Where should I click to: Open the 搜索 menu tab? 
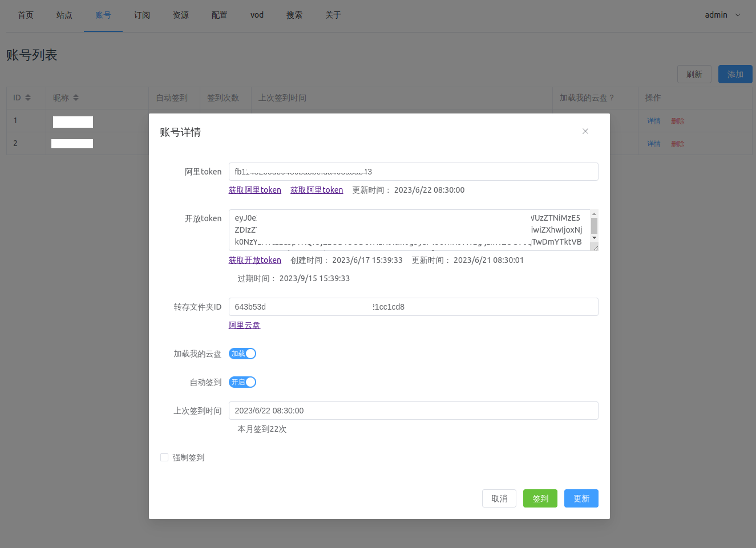(294, 15)
